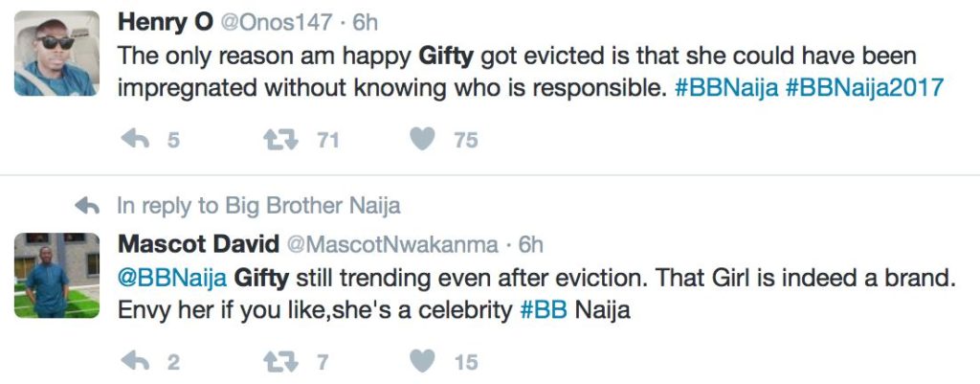The height and width of the screenshot is (384, 980).
Task: Click the @BBNaija mention link
Action: coord(172,280)
